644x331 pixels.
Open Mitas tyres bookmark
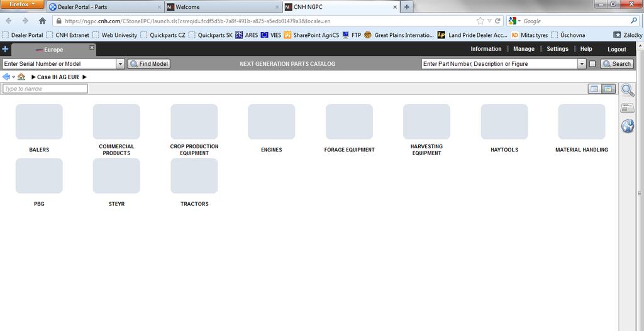(x=530, y=35)
